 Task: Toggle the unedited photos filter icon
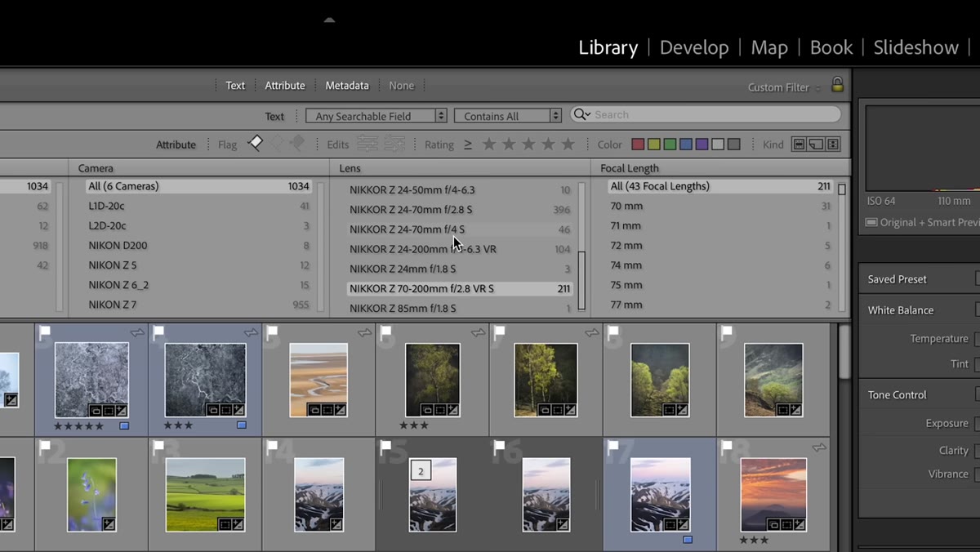pyautogui.click(x=394, y=145)
